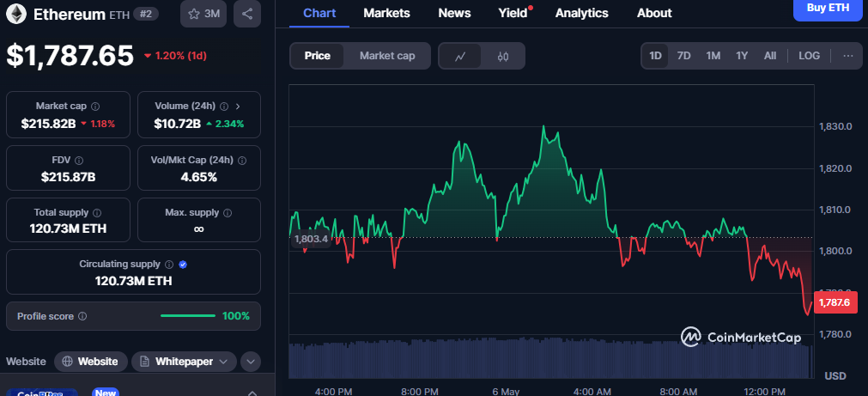Expand Volume (24h) details chevron
Image resolution: width=868 pixels, height=396 pixels.
[238, 106]
